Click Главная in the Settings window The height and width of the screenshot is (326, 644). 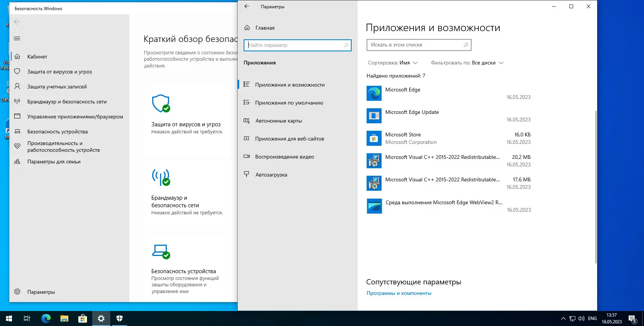pyautogui.click(x=298, y=28)
